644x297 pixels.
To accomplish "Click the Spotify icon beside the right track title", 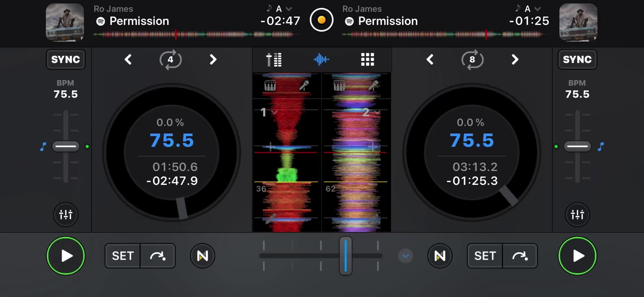I will (349, 21).
